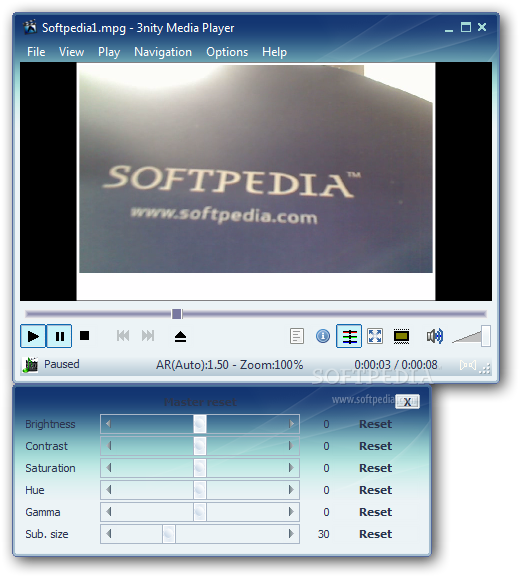
Task: Click the Sub. size value 30
Action: [323, 534]
